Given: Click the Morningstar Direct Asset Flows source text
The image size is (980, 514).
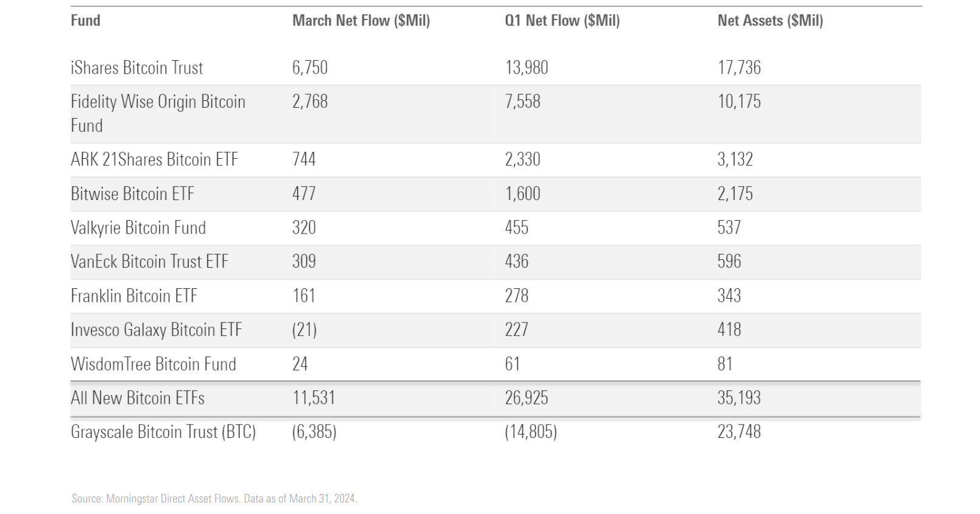Looking at the screenshot, I should pos(173,499).
